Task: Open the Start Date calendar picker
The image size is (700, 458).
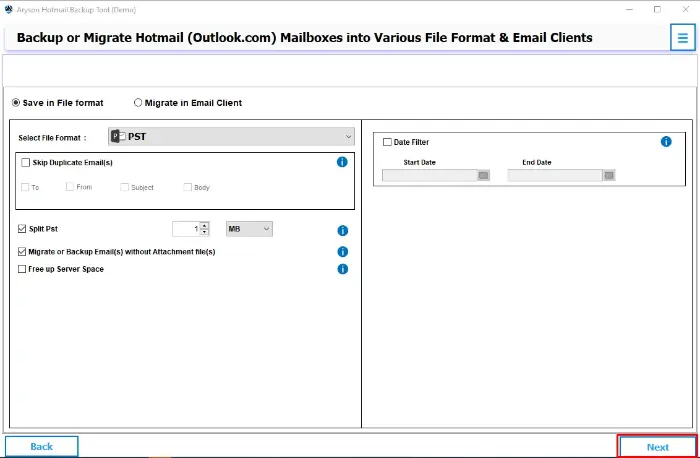Action: click(x=483, y=175)
